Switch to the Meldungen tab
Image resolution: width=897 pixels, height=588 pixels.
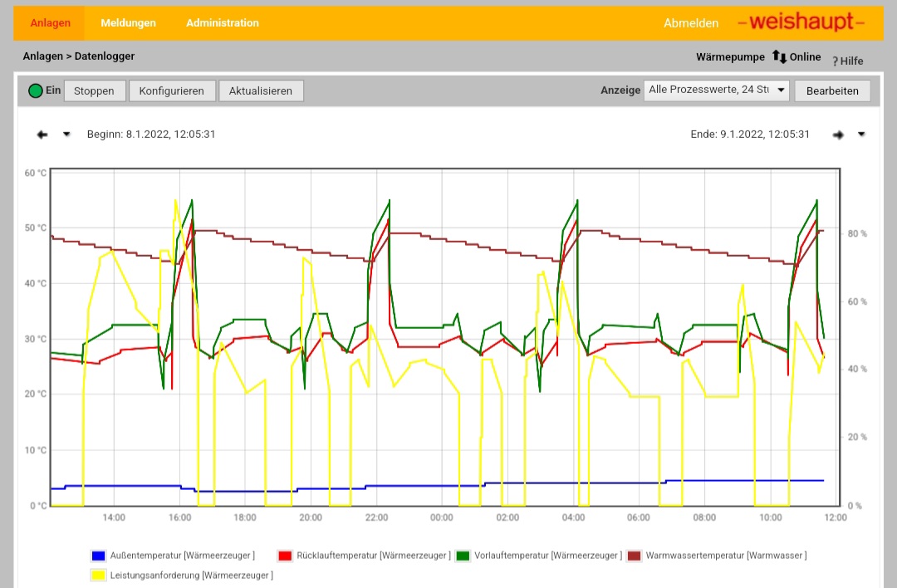pyautogui.click(x=128, y=23)
